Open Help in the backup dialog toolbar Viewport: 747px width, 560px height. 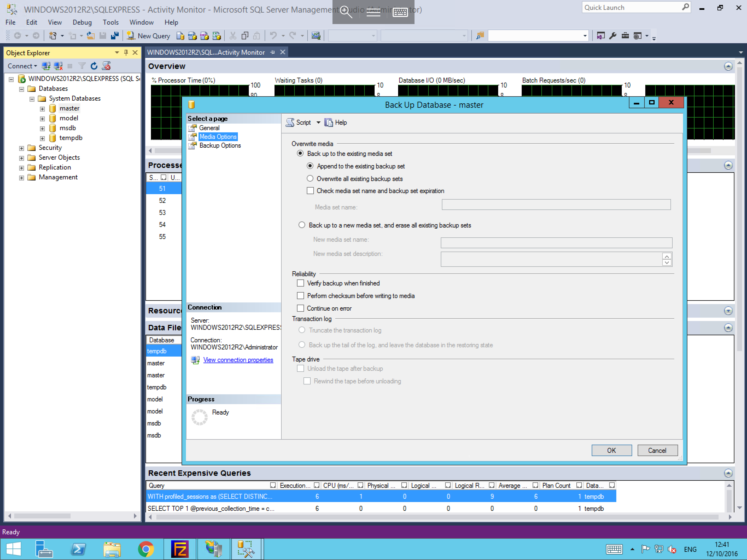pos(336,122)
